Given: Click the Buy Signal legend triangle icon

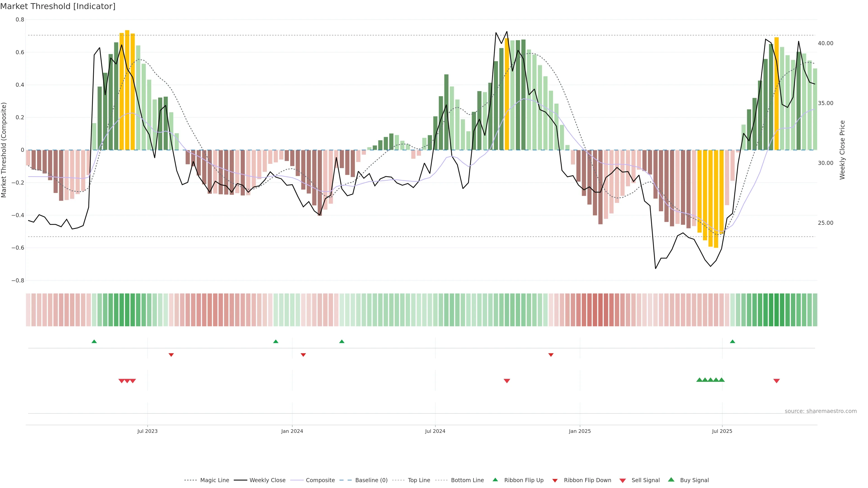Looking at the screenshot, I should [x=671, y=480].
